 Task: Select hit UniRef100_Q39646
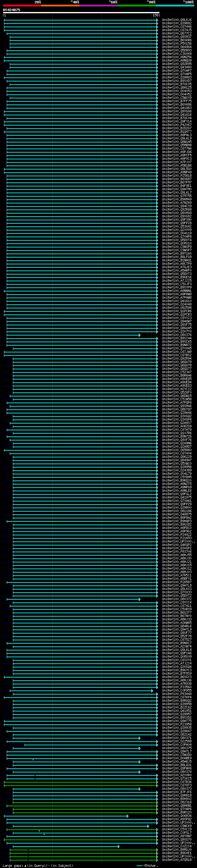coord(176,412)
